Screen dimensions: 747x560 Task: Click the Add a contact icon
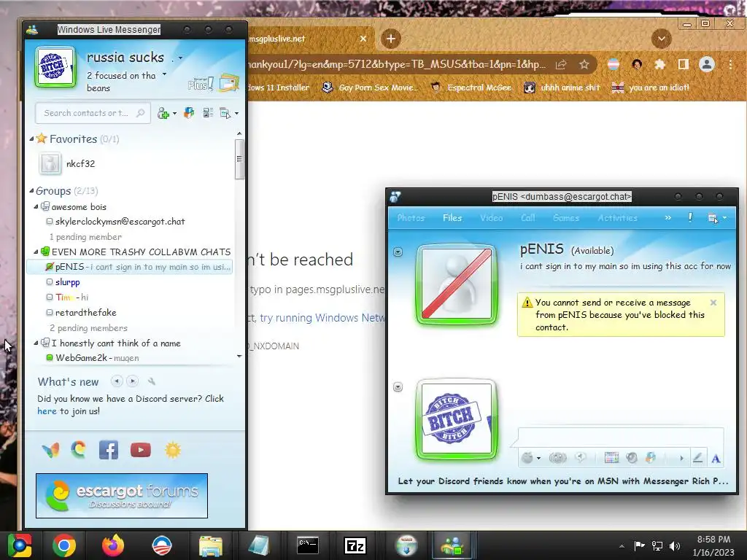coord(163,113)
